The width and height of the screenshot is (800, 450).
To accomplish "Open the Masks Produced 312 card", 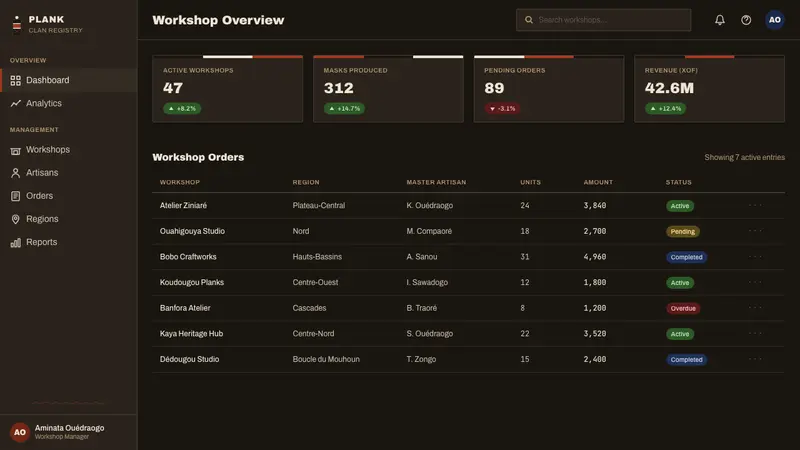I will [x=388, y=89].
